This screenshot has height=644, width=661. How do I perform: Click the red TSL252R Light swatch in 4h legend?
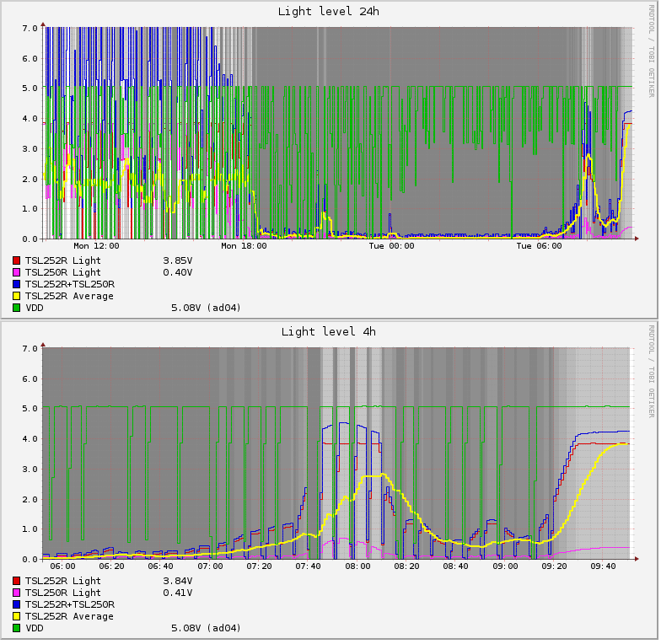(17, 582)
